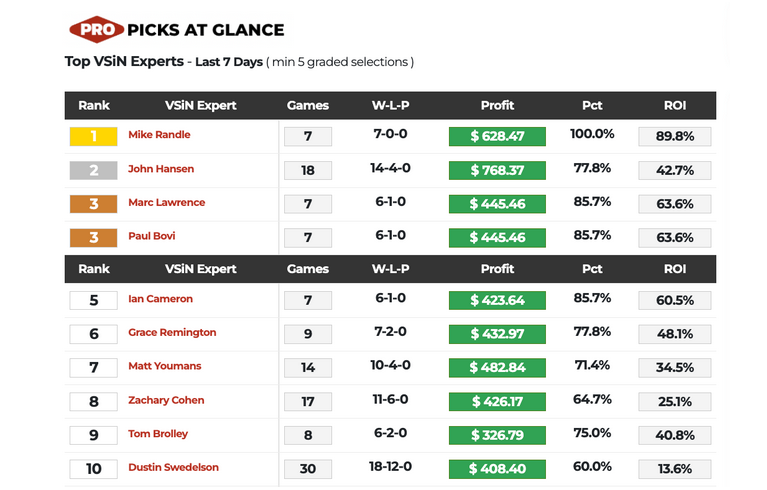Click Marc Lawrence's bronze rank 3 badge
The height and width of the screenshot is (490, 767).
pos(94,204)
